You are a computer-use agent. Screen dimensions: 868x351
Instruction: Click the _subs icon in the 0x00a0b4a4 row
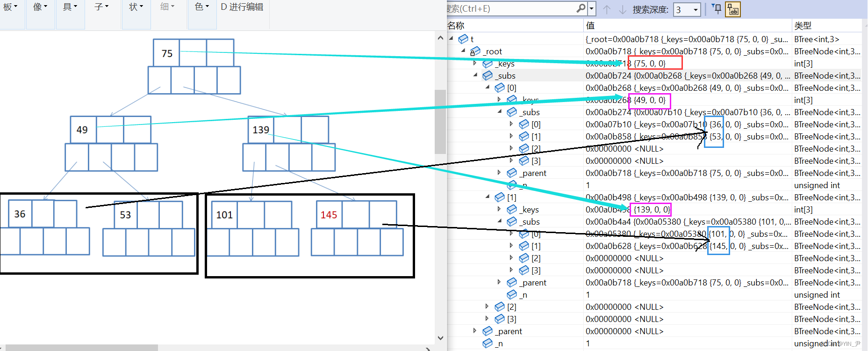512,221
